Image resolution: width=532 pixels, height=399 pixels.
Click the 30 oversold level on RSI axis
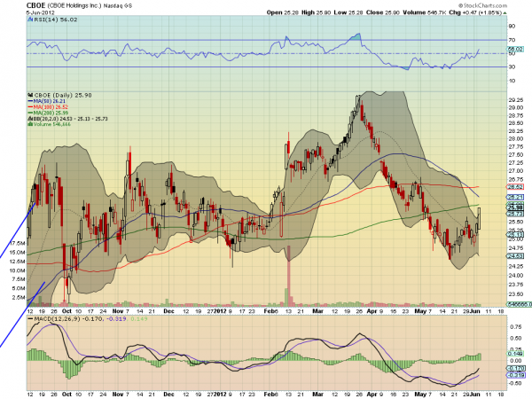[x=512, y=66]
